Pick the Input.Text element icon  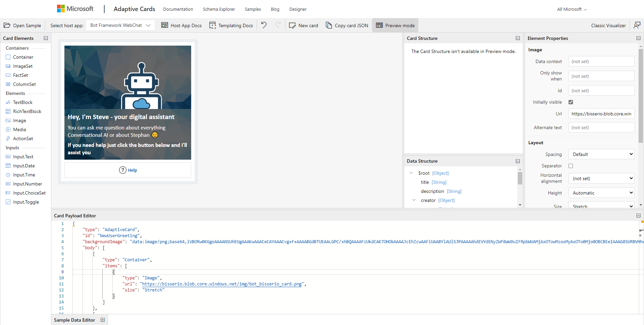click(x=8, y=157)
